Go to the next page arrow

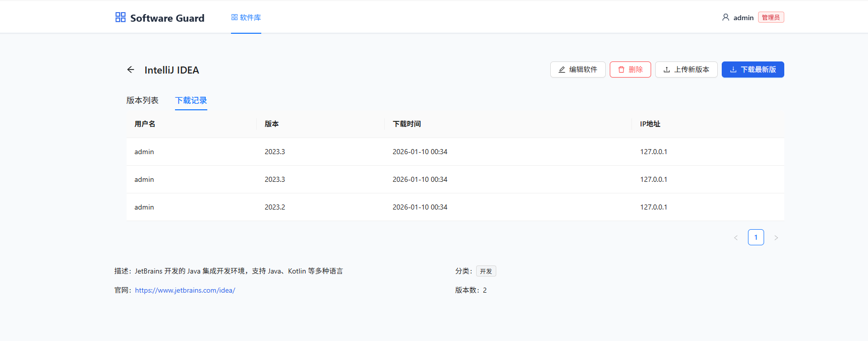point(776,237)
